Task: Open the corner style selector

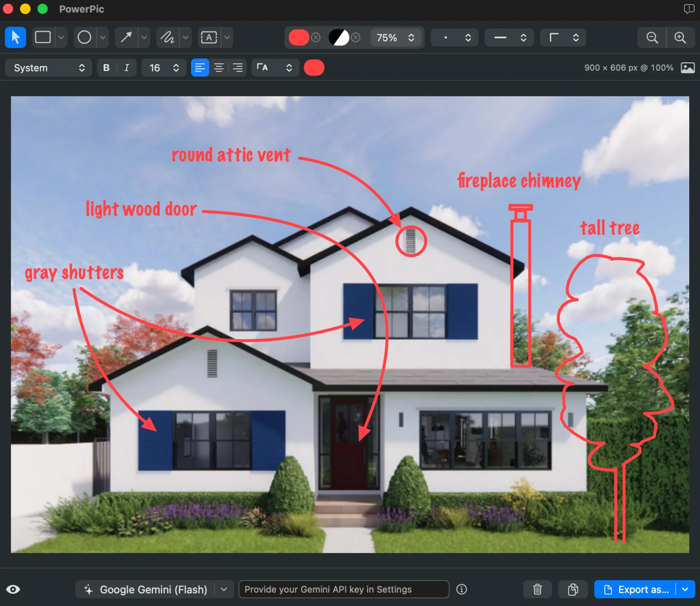Action: (x=563, y=37)
